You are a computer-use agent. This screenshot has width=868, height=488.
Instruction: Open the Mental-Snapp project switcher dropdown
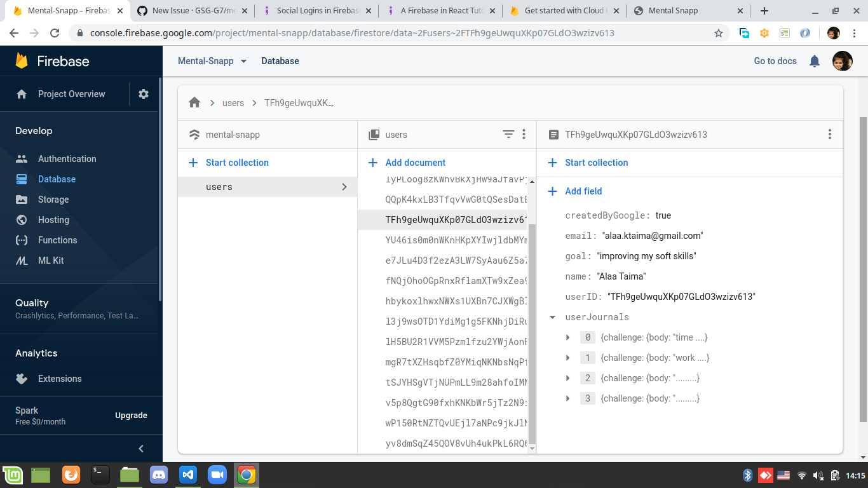[x=210, y=60]
